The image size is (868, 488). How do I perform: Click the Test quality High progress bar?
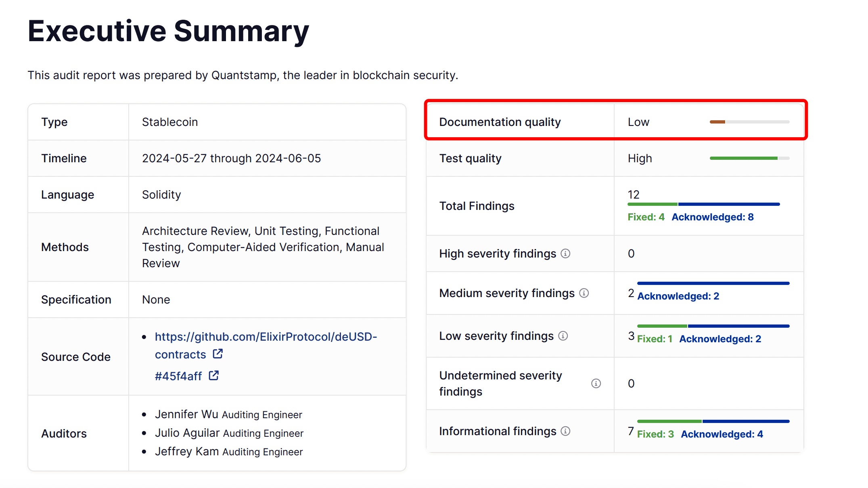tap(749, 158)
